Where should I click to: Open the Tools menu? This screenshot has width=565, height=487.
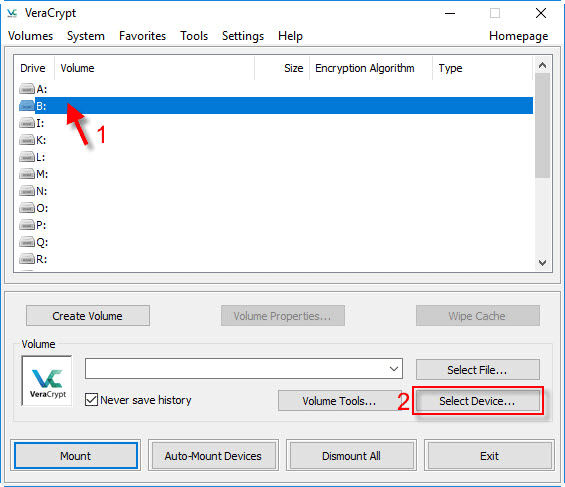[194, 36]
